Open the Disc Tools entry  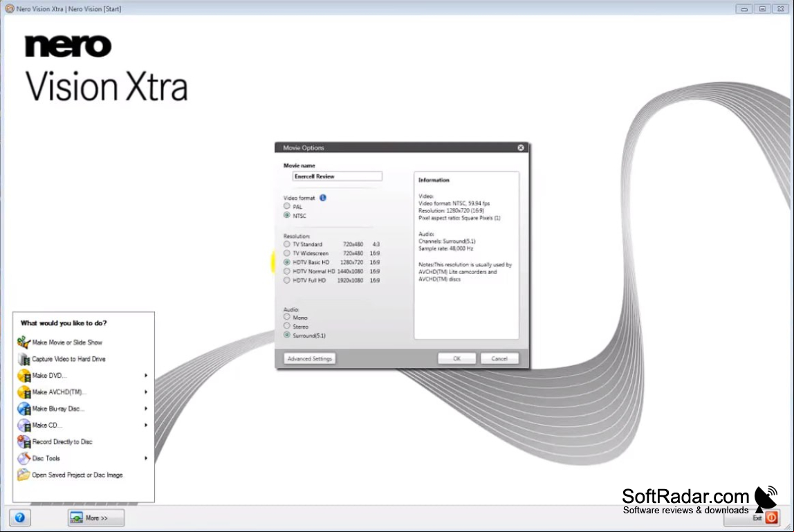[46, 459]
